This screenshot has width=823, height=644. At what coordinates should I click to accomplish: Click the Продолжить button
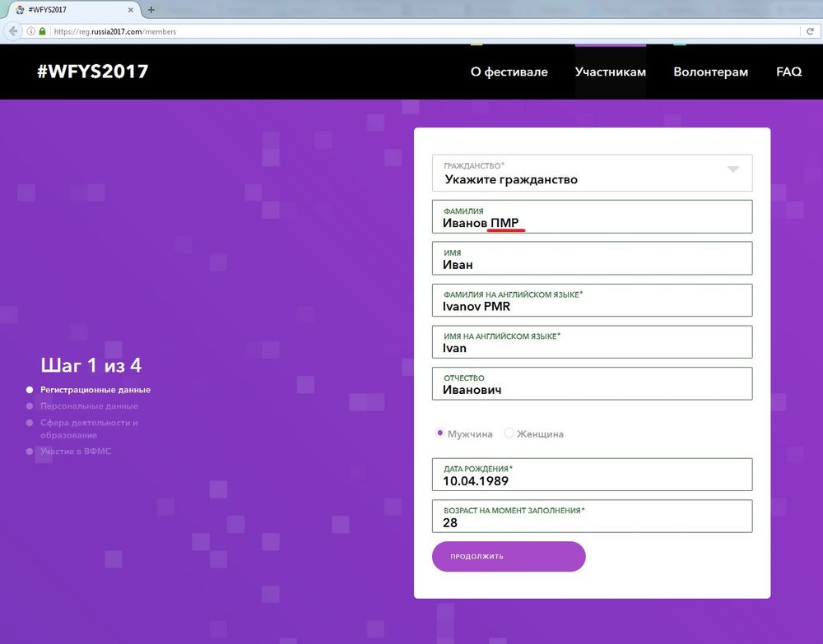(509, 557)
